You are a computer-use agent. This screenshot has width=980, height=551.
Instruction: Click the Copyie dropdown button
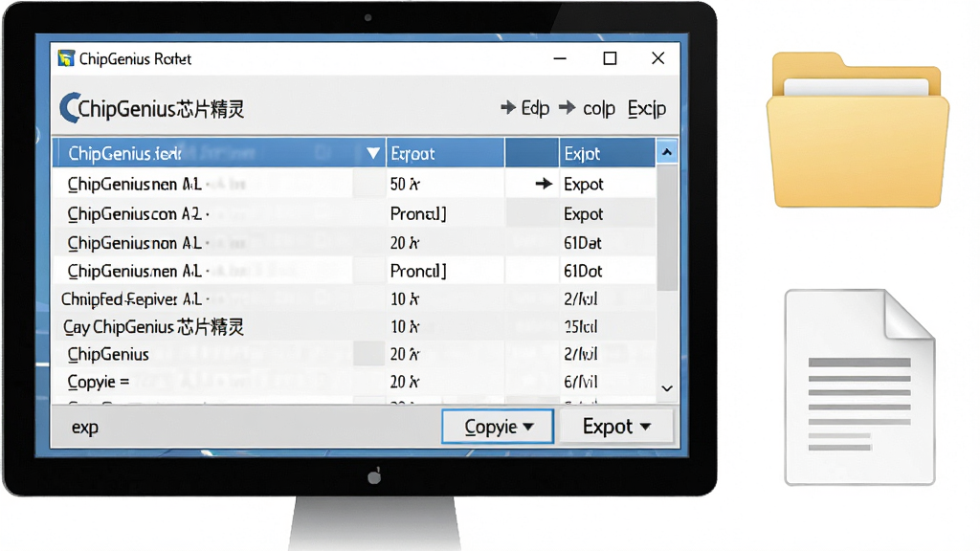point(498,427)
